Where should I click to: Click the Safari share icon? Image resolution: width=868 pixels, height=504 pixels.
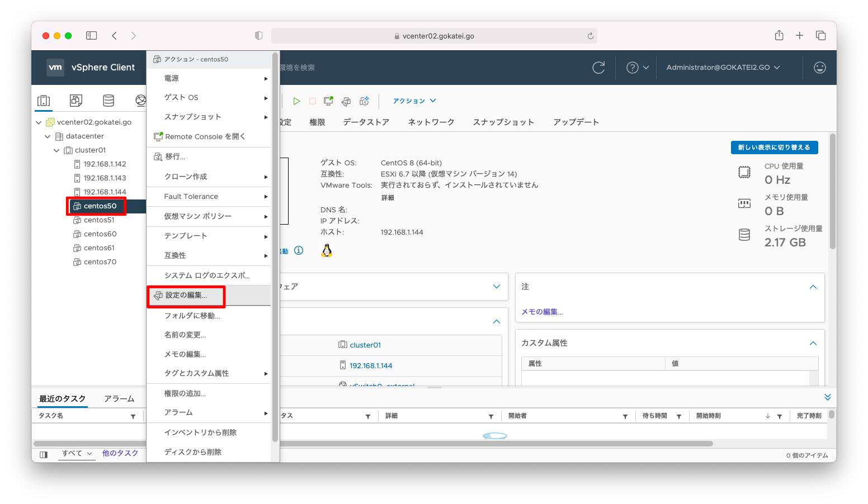coord(779,35)
